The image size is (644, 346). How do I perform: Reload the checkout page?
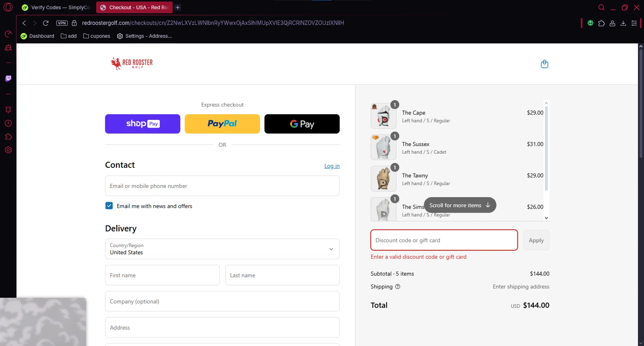click(46, 23)
